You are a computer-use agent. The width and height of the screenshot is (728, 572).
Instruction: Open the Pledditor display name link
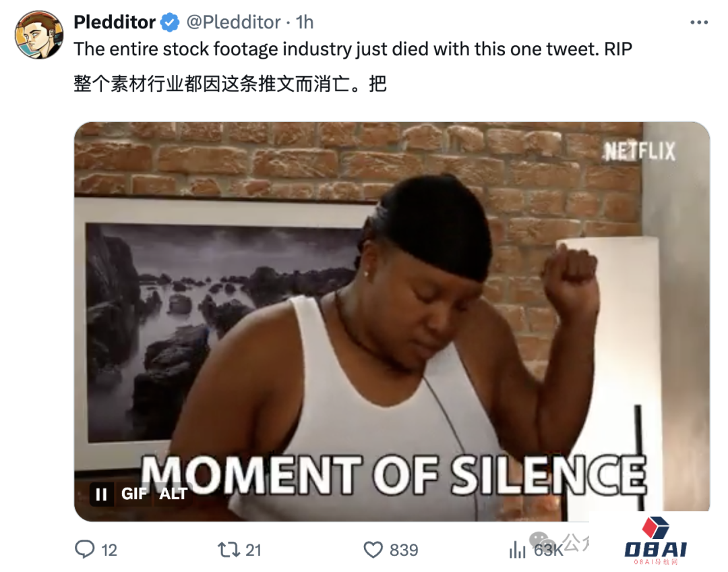point(115,22)
